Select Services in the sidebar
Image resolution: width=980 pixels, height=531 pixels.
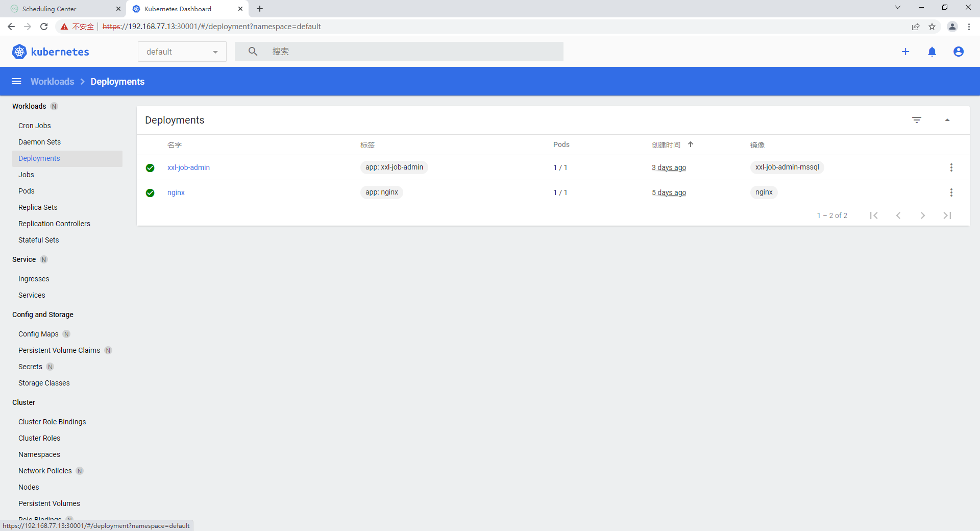click(x=32, y=295)
